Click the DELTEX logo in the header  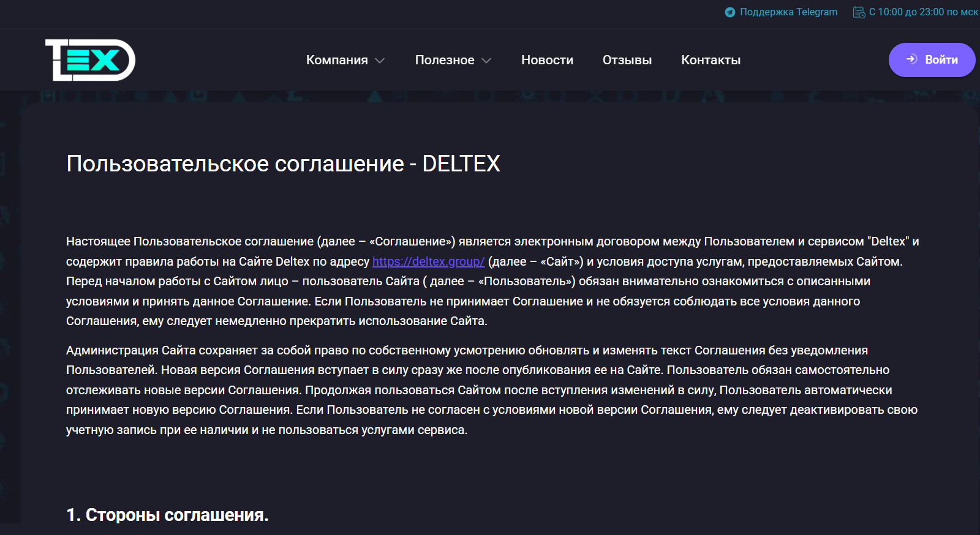[90, 60]
